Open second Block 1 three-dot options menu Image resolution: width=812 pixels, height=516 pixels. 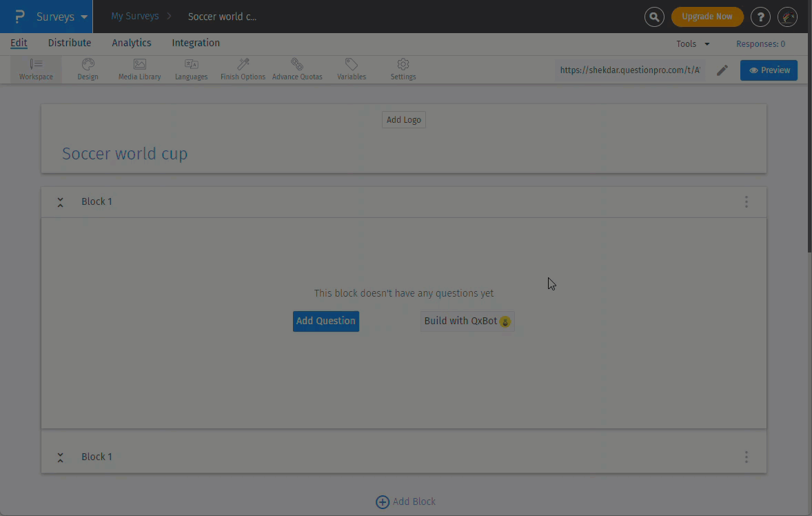747,457
